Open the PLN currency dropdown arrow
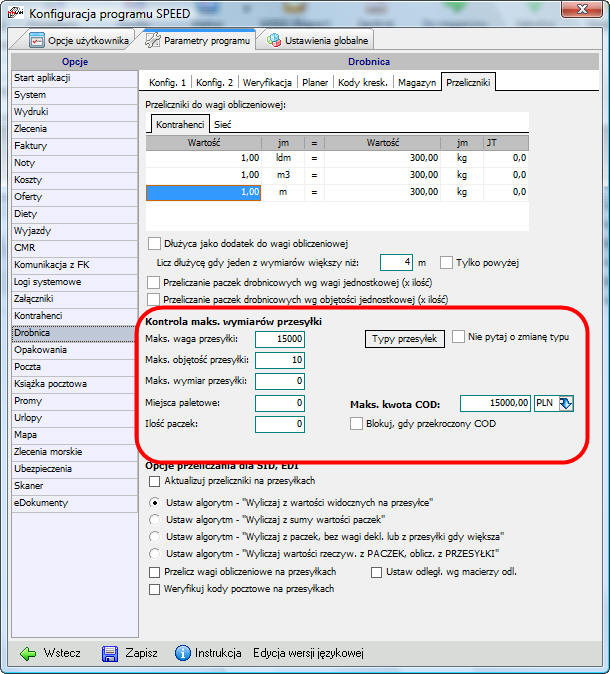Screen dimensions: 610x674 [566, 403]
